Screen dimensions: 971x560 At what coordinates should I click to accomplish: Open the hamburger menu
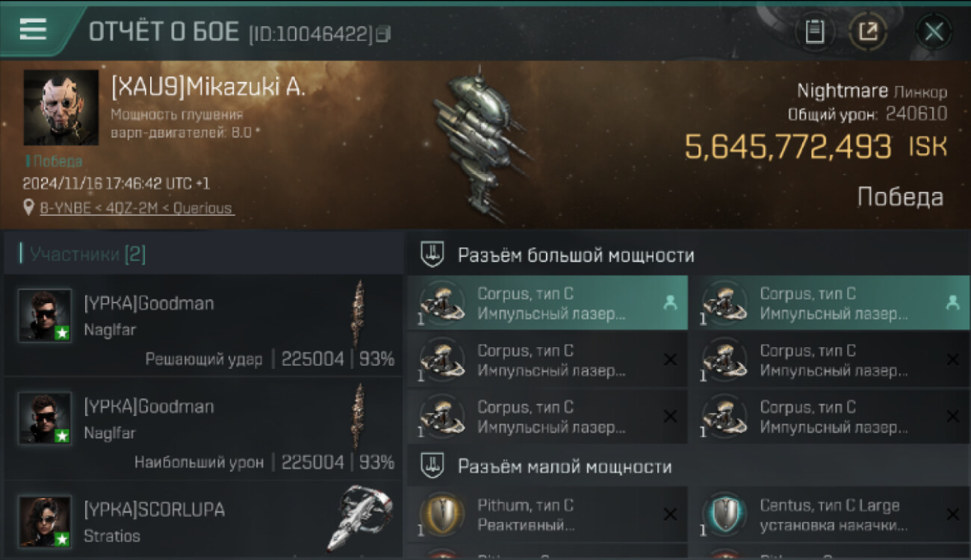pyautogui.click(x=33, y=29)
